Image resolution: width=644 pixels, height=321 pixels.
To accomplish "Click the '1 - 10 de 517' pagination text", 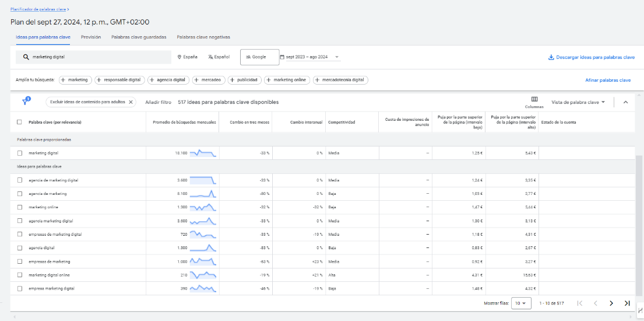I will pos(551,303).
